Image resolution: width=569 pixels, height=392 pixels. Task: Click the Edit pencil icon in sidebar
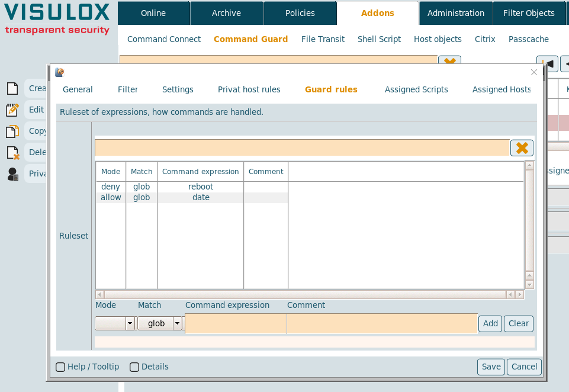[x=12, y=110]
